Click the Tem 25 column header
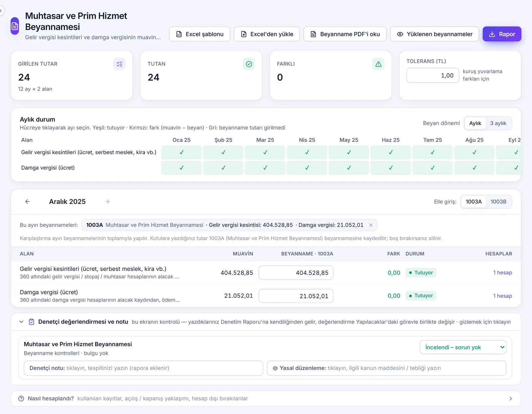 coord(433,140)
